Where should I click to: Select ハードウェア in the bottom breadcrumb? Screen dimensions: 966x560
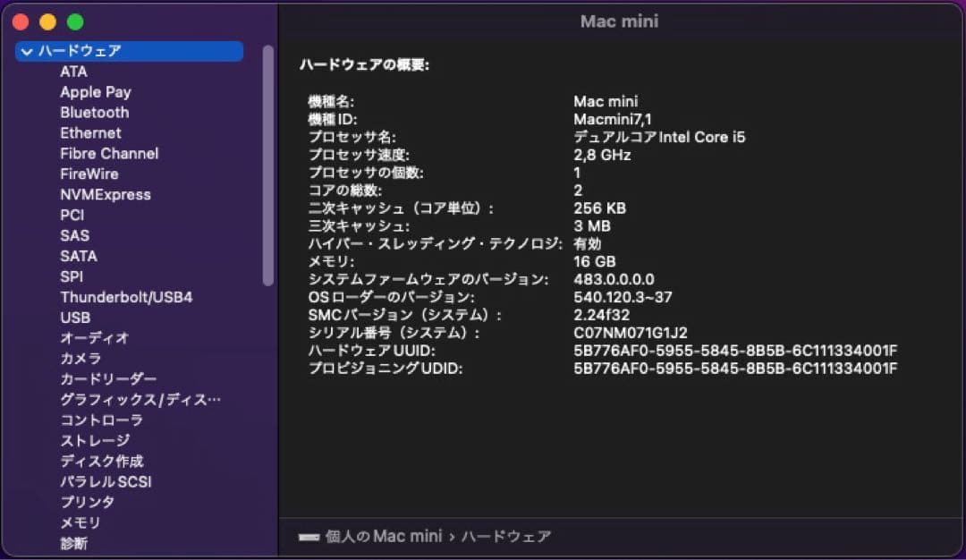pyautogui.click(x=504, y=535)
